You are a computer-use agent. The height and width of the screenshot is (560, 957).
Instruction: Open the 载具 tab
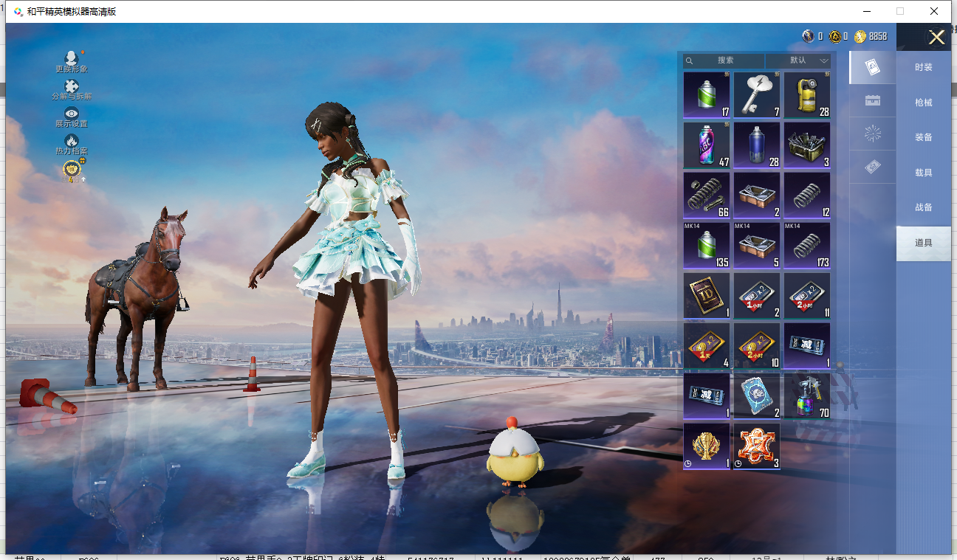point(923,173)
